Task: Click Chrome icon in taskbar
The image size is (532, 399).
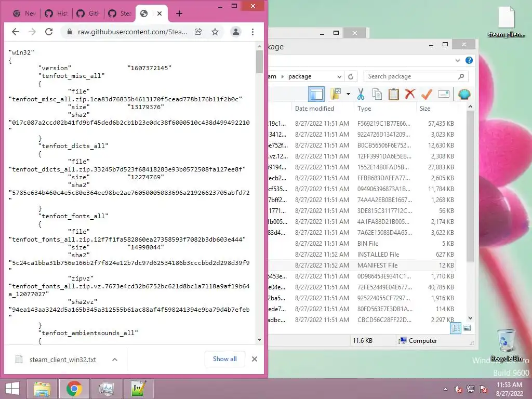Action: (x=74, y=389)
